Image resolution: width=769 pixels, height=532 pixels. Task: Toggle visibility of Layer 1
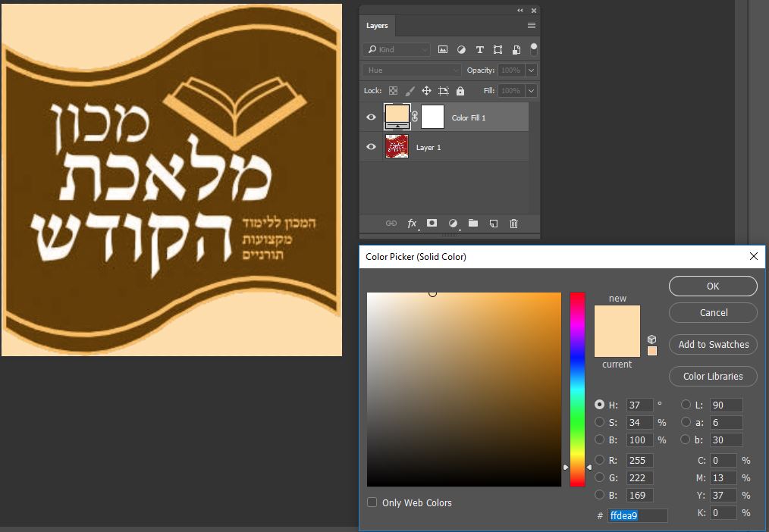click(x=371, y=147)
